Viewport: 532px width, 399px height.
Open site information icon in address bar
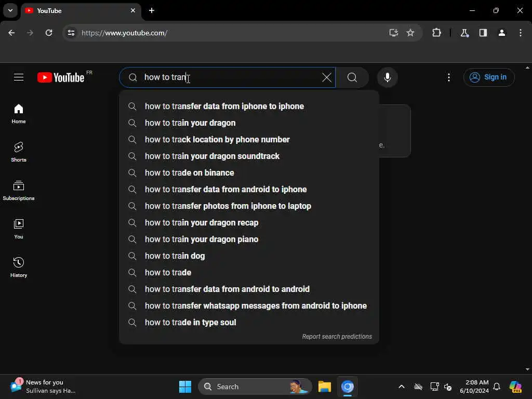point(71,33)
